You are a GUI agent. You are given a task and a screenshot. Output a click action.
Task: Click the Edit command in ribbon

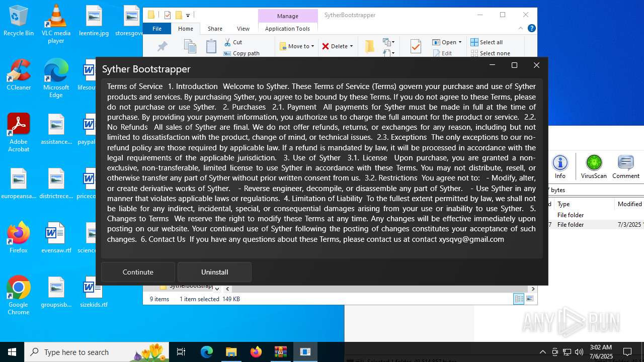(442, 53)
